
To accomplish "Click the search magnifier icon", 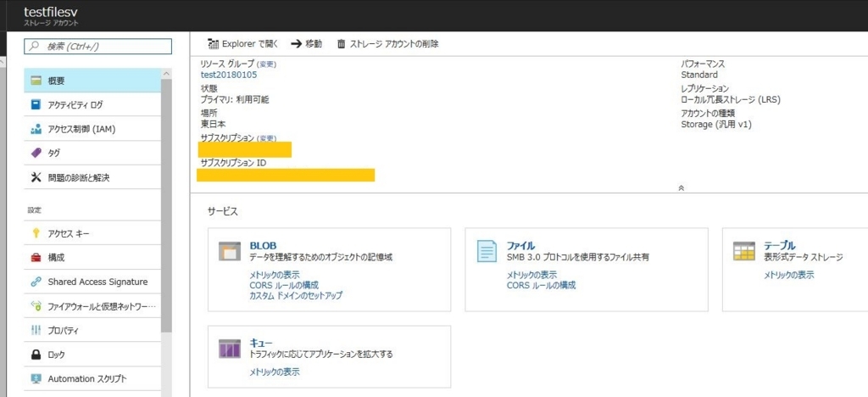I will click(34, 47).
